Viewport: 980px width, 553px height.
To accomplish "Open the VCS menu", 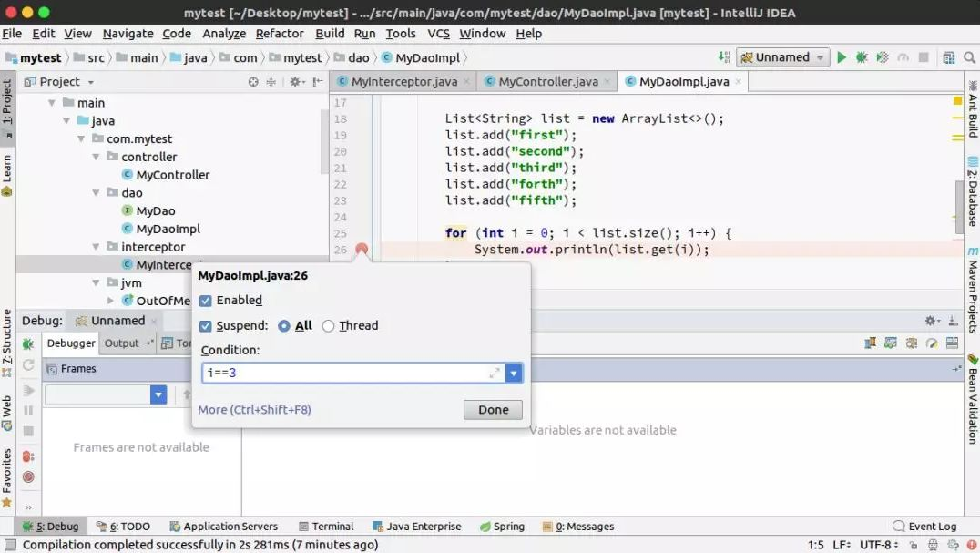I will tap(438, 34).
